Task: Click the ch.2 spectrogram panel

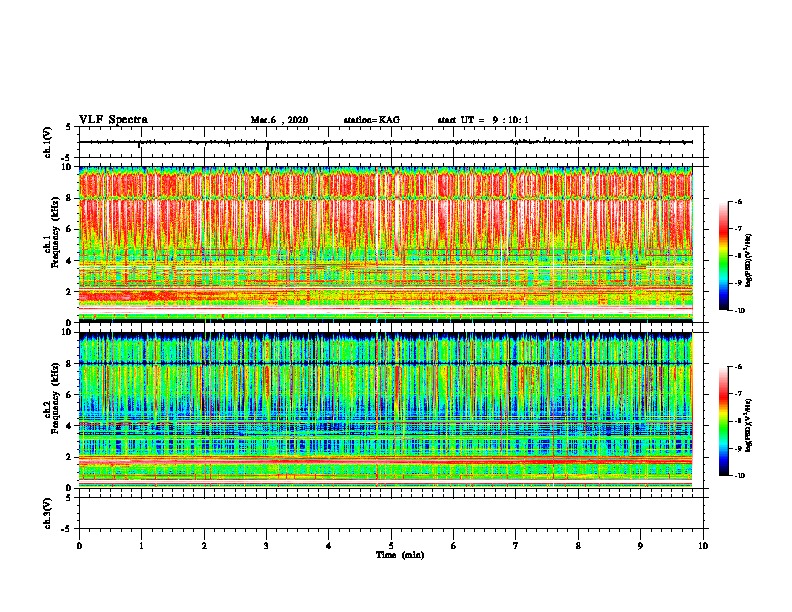Action: click(x=385, y=410)
